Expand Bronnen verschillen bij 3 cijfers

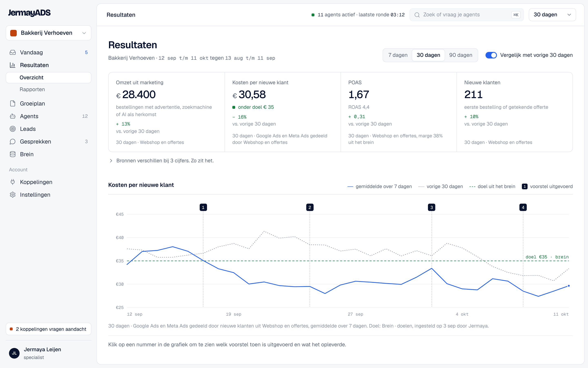coord(161,161)
